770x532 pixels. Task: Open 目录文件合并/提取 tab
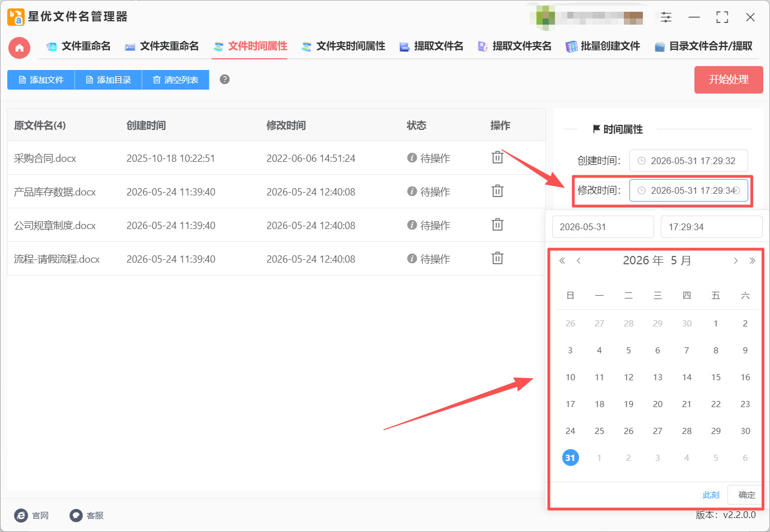pos(703,46)
